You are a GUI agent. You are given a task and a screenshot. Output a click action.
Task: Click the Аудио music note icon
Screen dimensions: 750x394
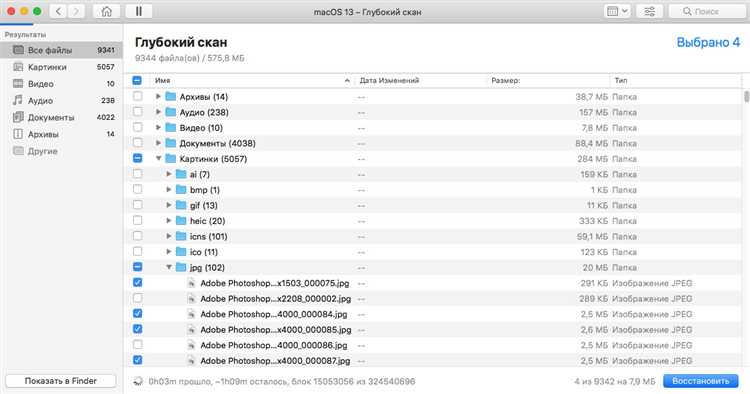click(x=18, y=100)
